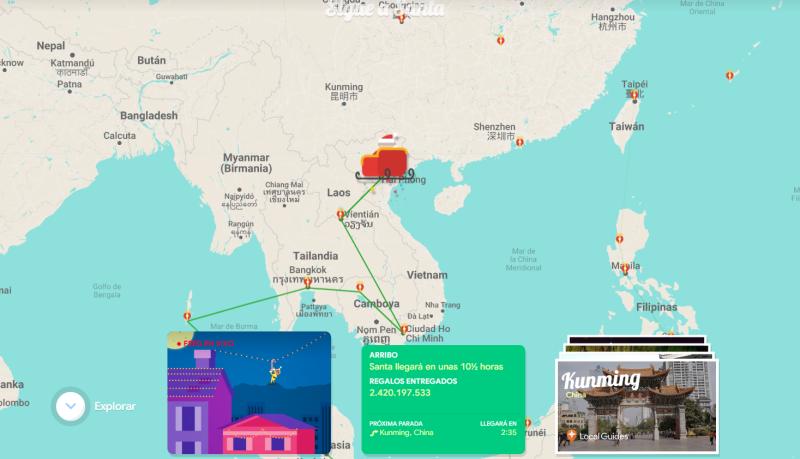
Task: Click the gift pin near Brunei
Action: coord(528,424)
